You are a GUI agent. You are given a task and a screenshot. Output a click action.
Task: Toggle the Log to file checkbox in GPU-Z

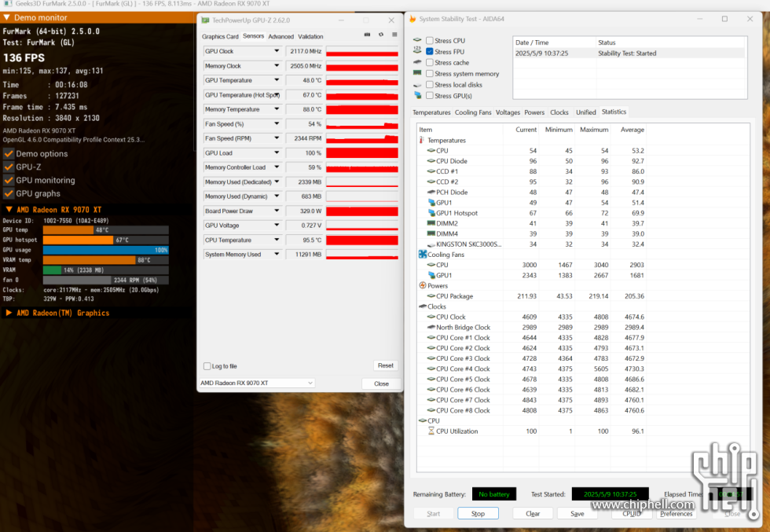point(207,366)
